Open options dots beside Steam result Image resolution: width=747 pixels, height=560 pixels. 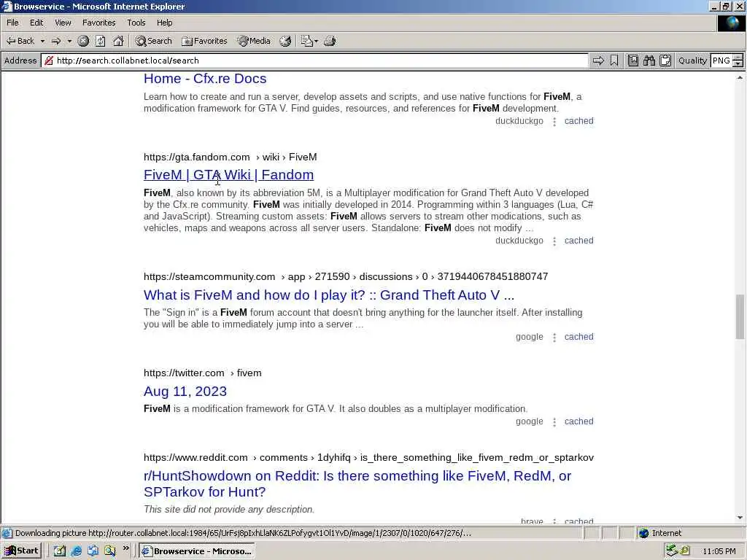click(554, 338)
